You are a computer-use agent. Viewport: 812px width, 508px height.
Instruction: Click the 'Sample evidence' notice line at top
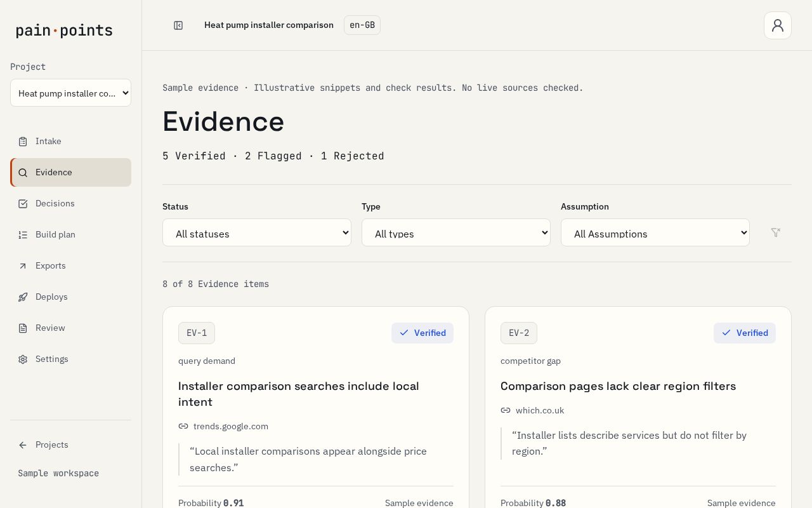[x=373, y=88]
